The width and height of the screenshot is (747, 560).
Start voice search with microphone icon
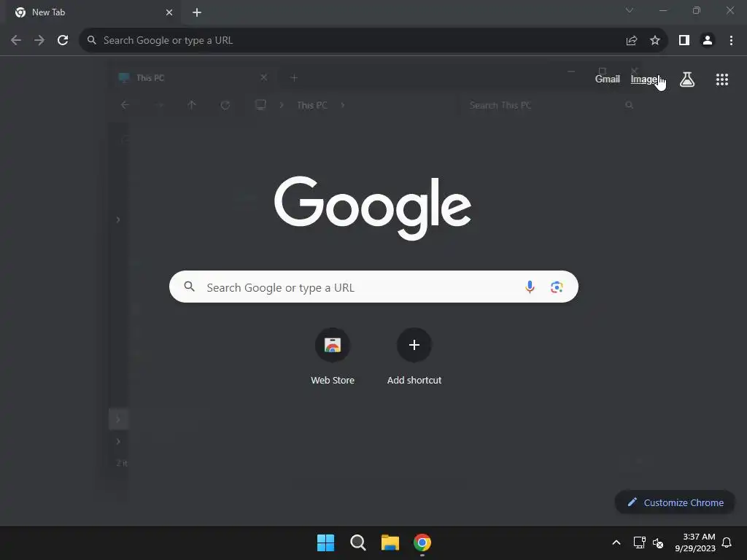click(x=530, y=287)
